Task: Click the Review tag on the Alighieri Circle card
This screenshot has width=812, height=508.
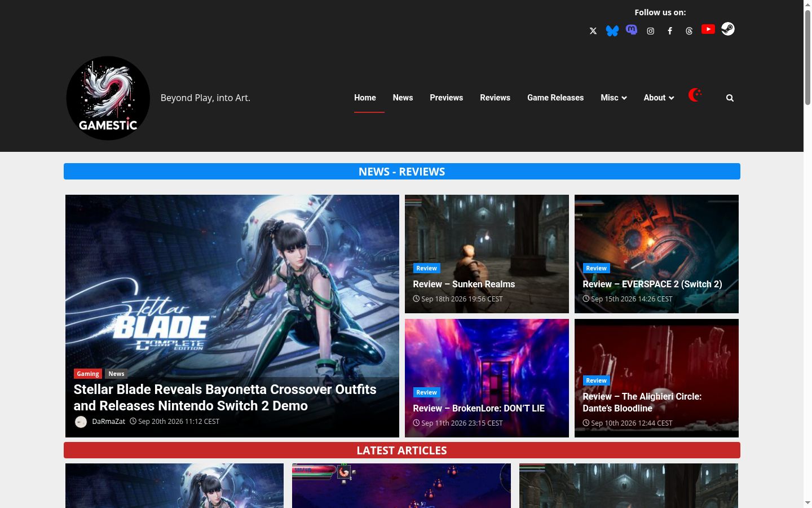Action: click(596, 380)
